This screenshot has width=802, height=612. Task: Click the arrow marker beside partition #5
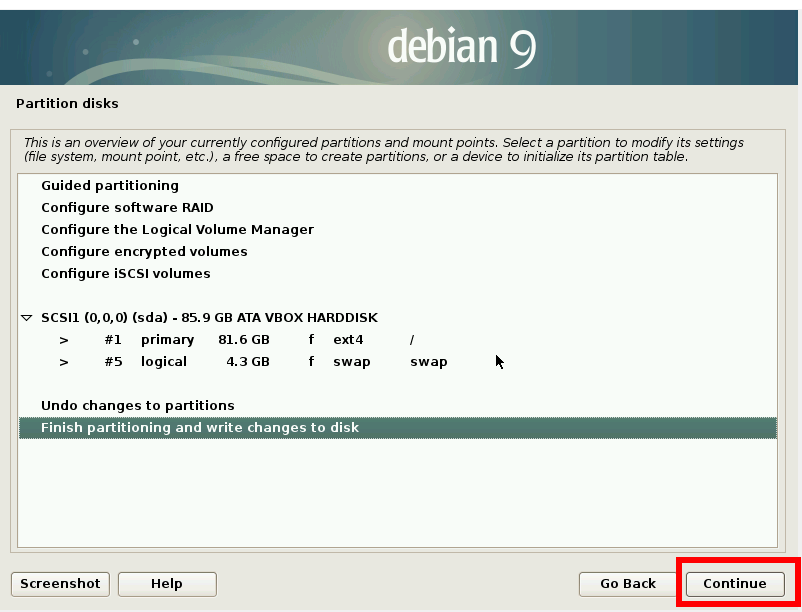tap(64, 362)
